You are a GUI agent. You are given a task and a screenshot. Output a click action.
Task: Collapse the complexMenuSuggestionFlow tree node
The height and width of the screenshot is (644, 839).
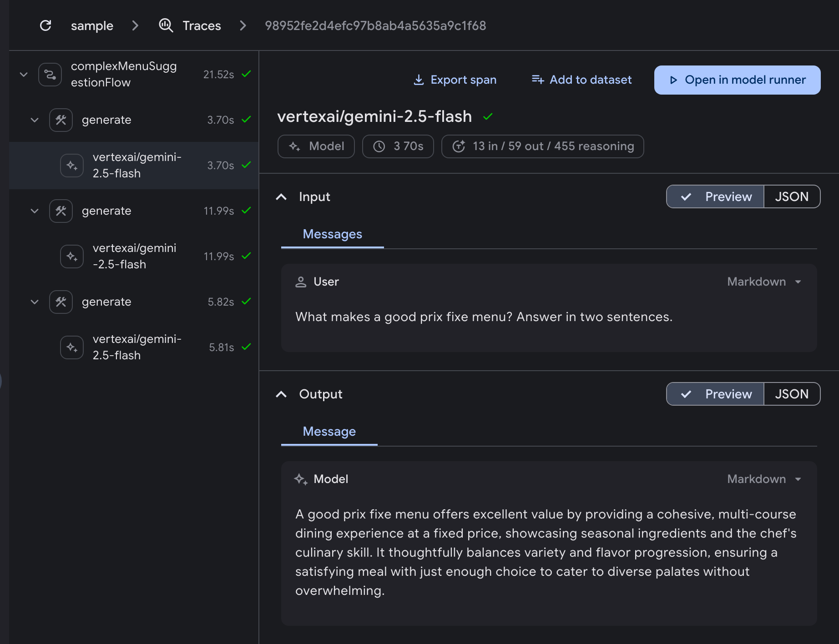tap(24, 75)
